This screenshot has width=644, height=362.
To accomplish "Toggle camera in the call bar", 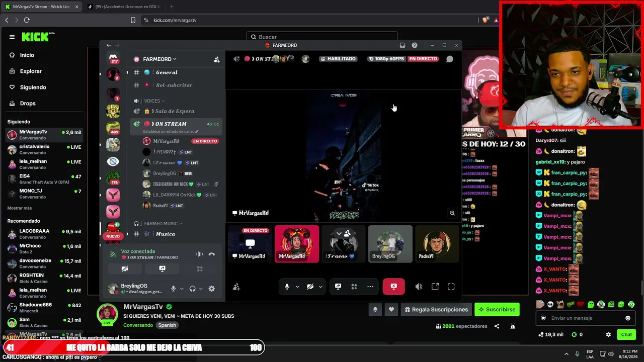I will click(x=310, y=287).
